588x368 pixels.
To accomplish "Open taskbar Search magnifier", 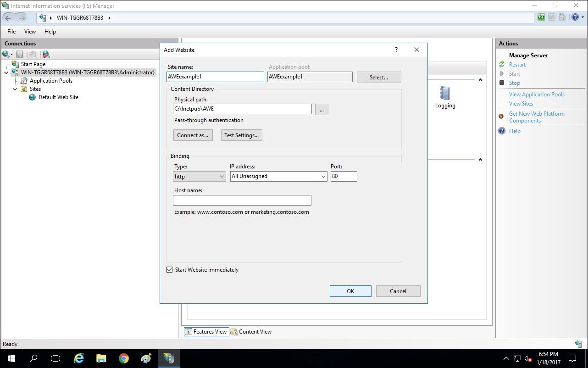I will click(x=33, y=358).
